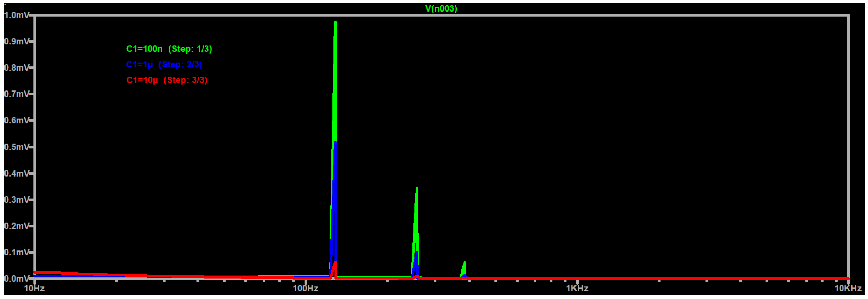Click the 0.9mV vertical axis label
Screen dimensions: 868x299
[17, 41]
